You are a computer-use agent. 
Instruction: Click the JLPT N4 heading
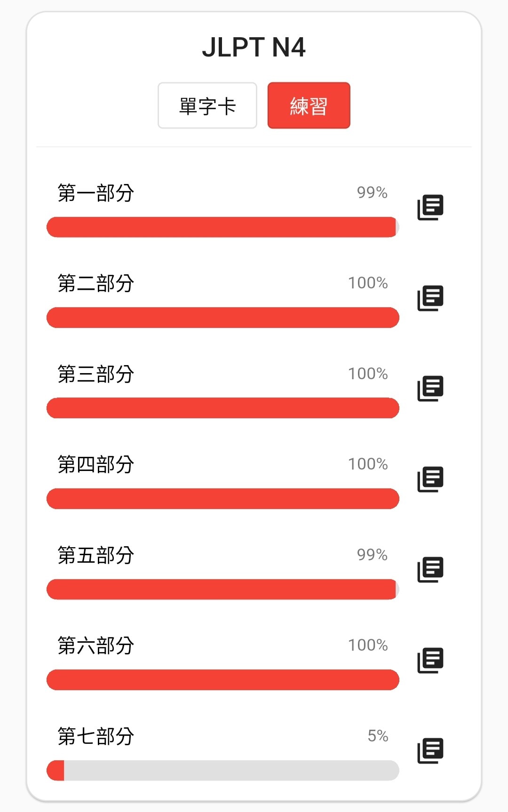pos(254,47)
